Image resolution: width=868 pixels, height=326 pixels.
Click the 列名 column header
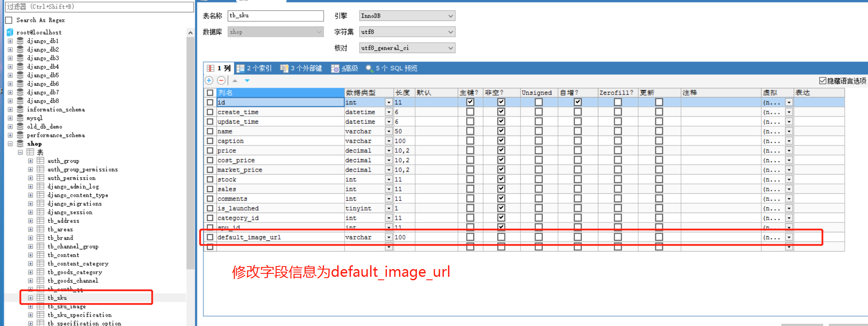[x=280, y=92]
